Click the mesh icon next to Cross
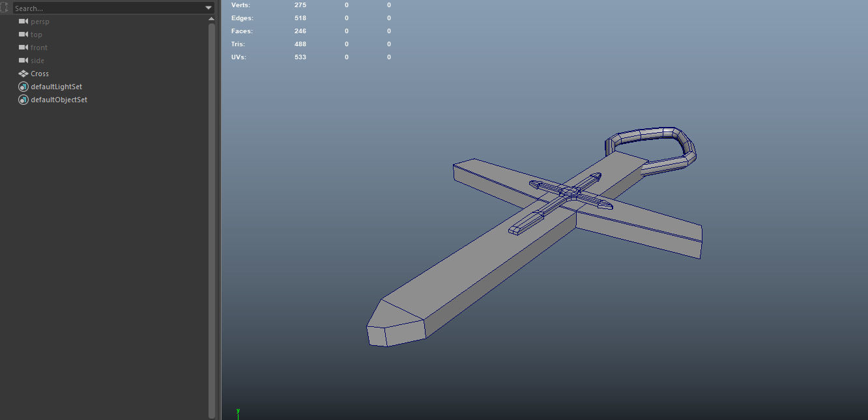This screenshot has height=420, width=868. [x=23, y=74]
